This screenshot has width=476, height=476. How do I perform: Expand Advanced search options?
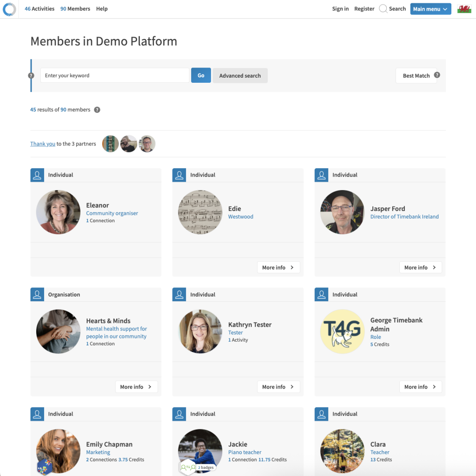240,76
